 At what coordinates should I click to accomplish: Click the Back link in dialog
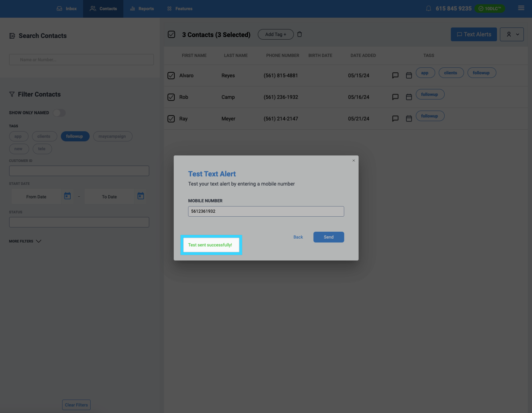(x=298, y=237)
